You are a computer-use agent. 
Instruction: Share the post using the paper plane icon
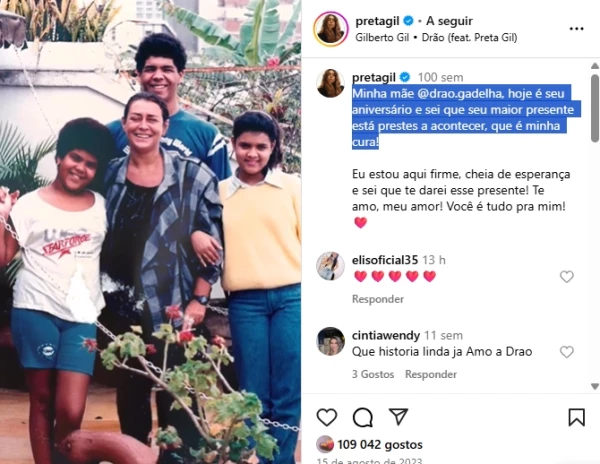(x=398, y=416)
